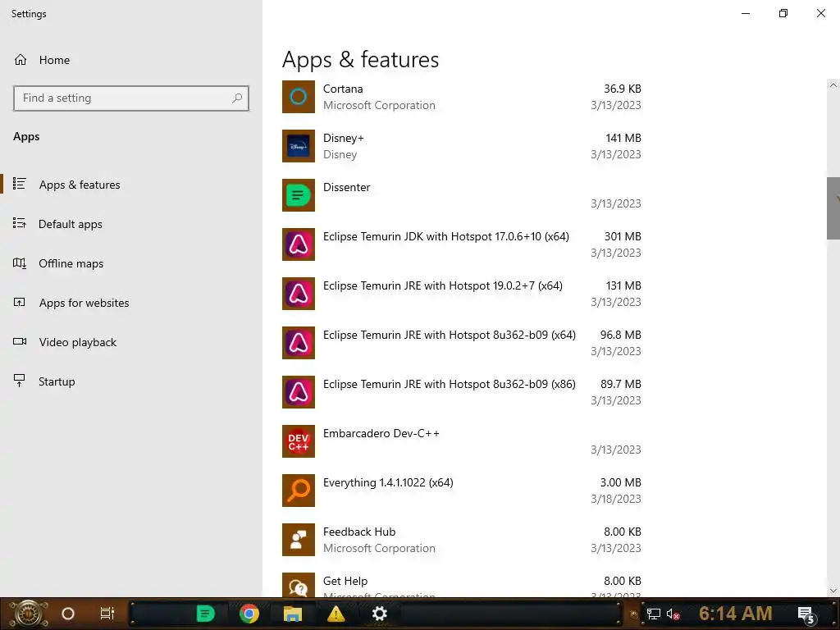840x630 pixels.
Task: Select the Temurin JRE 19.0.2+7 name
Action: [443, 286]
